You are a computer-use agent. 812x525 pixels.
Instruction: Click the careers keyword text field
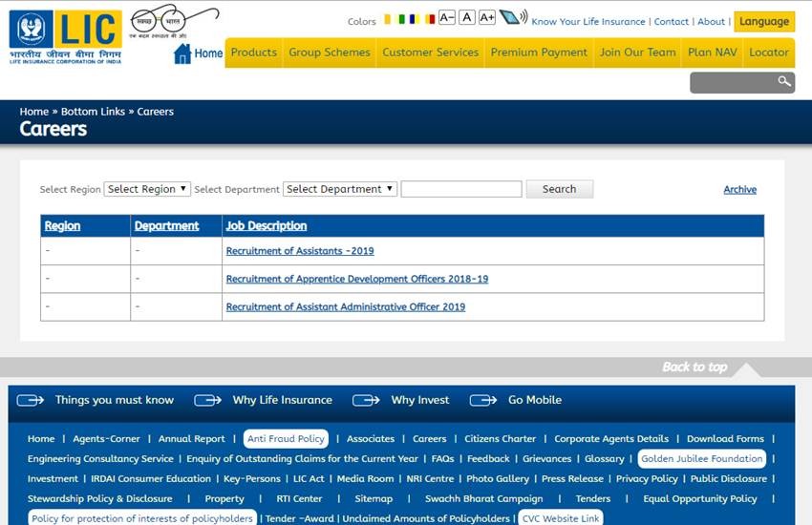pyautogui.click(x=460, y=189)
